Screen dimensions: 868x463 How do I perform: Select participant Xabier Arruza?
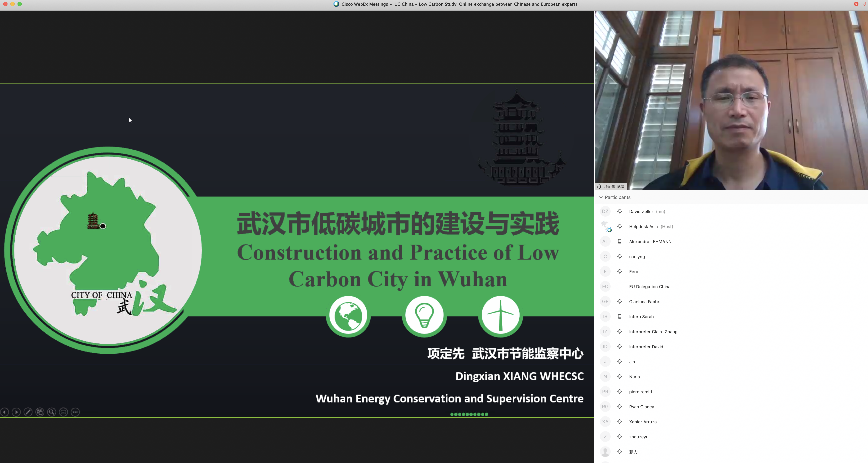643,422
